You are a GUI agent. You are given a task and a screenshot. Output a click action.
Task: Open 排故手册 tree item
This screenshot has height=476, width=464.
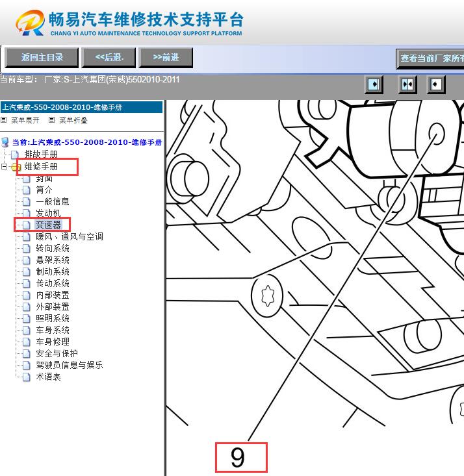pyautogui.click(x=41, y=154)
